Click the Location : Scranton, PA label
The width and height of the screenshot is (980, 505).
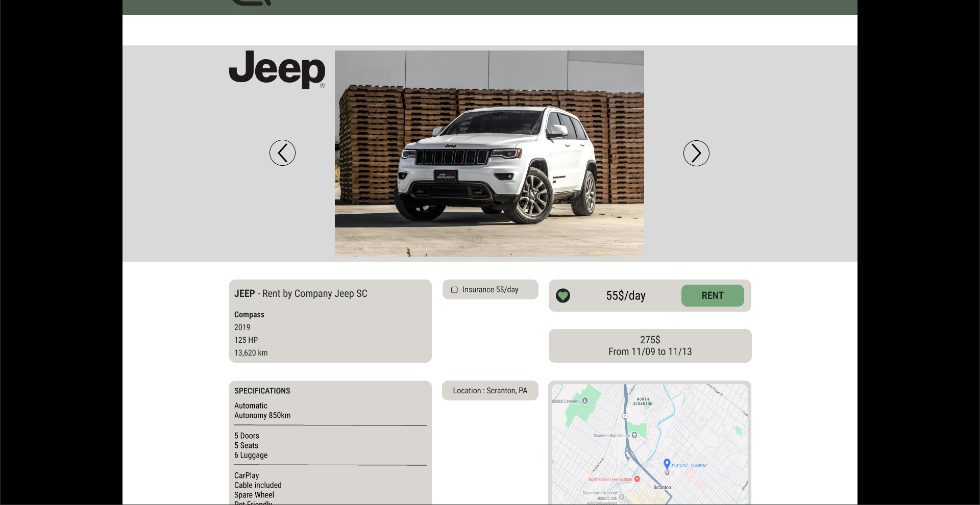[x=489, y=390]
